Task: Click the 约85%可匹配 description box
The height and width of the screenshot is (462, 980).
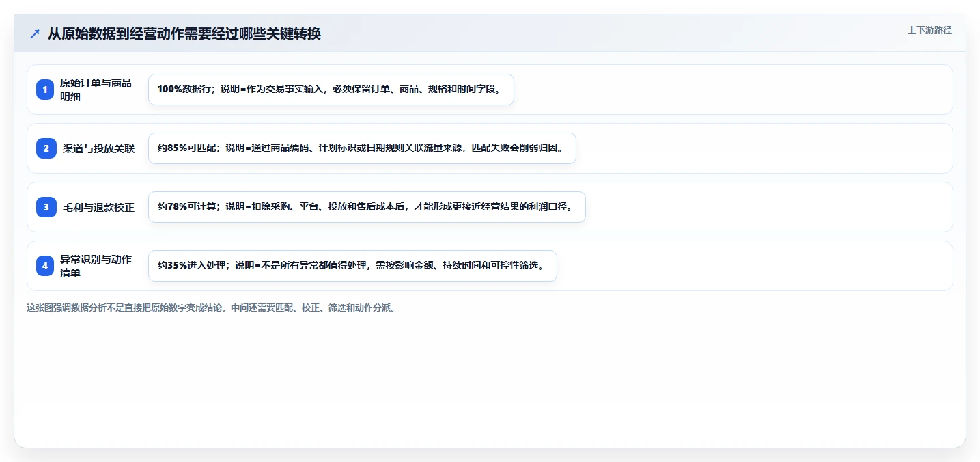Action: click(x=363, y=148)
